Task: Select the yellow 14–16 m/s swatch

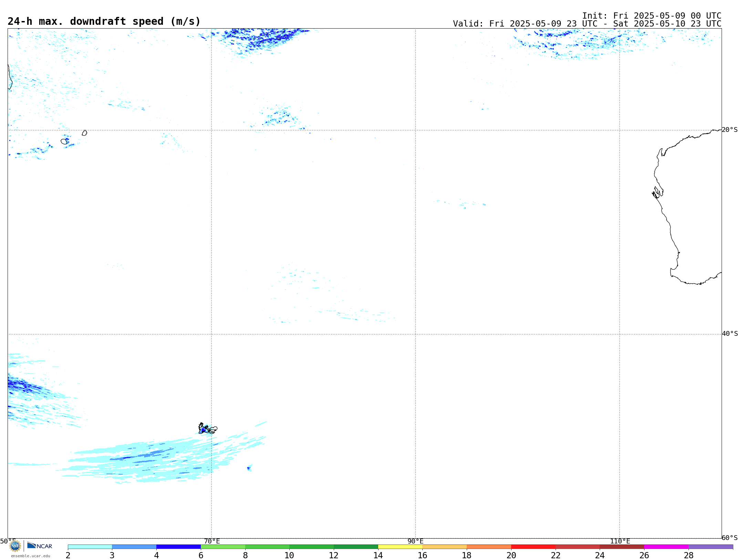Action: [400, 547]
